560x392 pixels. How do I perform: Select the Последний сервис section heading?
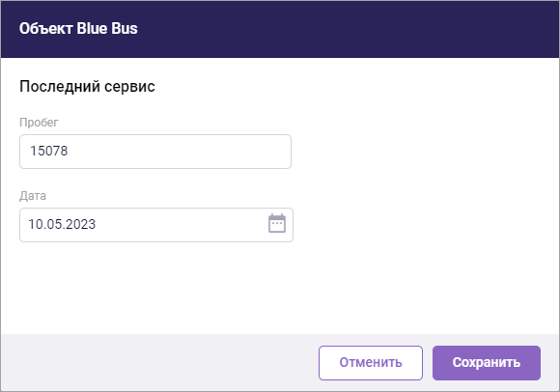tap(87, 86)
